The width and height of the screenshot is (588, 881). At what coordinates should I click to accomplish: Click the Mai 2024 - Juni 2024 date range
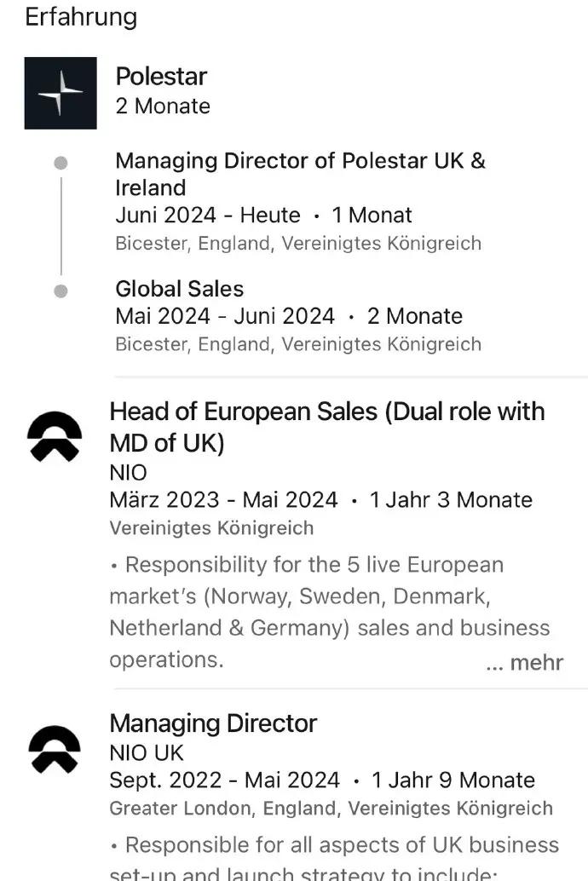(225, 316)
